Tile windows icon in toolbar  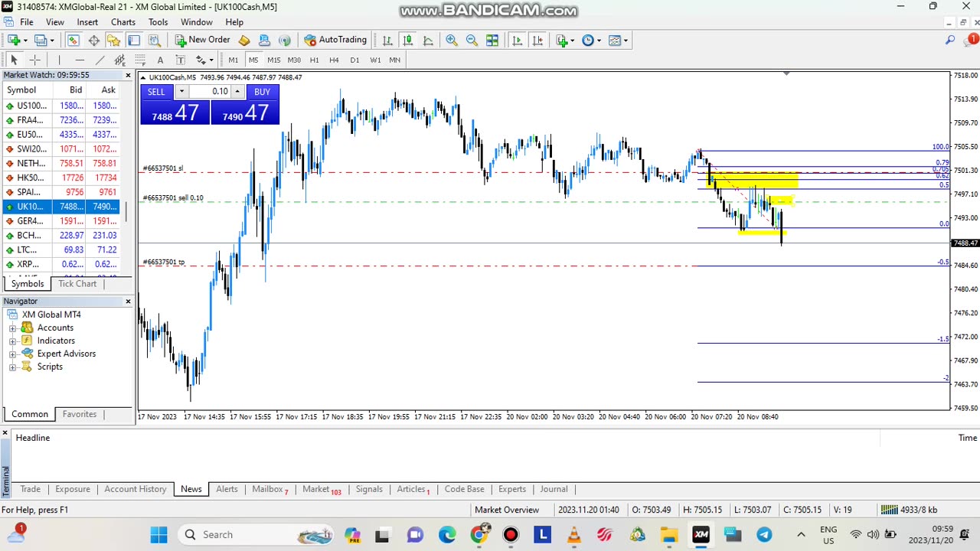pyautogui.click(x=492, y=40)
